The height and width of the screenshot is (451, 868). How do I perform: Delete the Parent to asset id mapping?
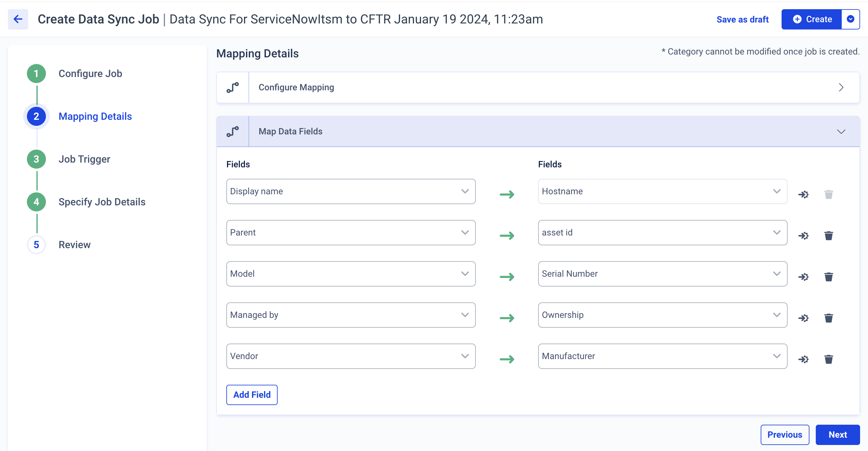pos(828,235)
